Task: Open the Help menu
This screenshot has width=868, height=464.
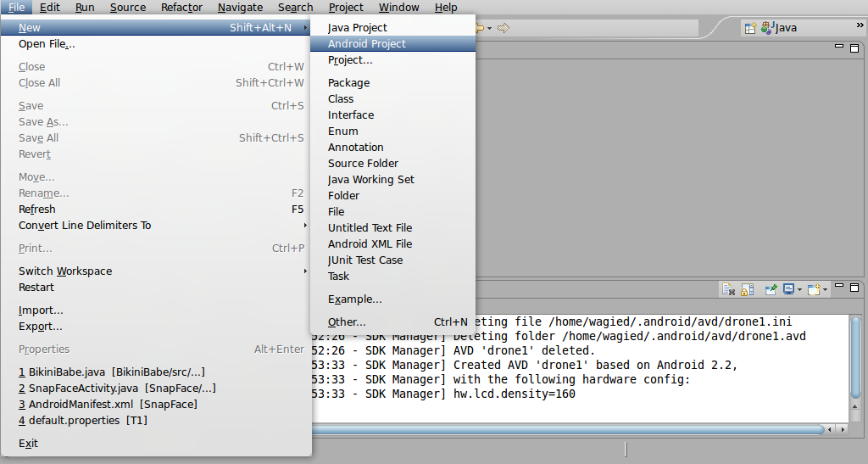Action: tap(446, 7)
